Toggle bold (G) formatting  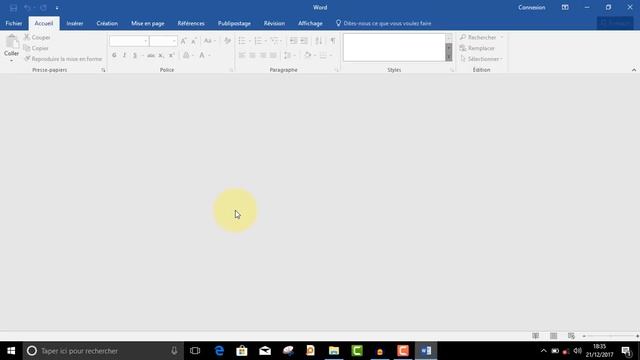click(114, 55)
